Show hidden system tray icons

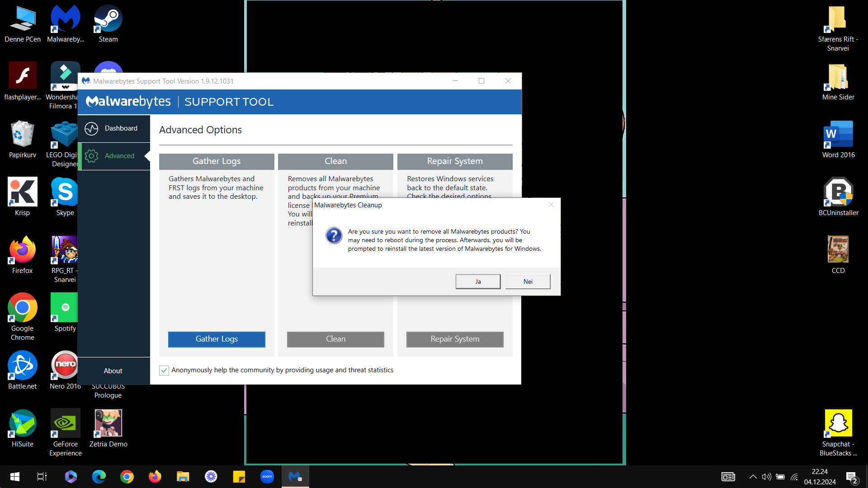point(753,477)
